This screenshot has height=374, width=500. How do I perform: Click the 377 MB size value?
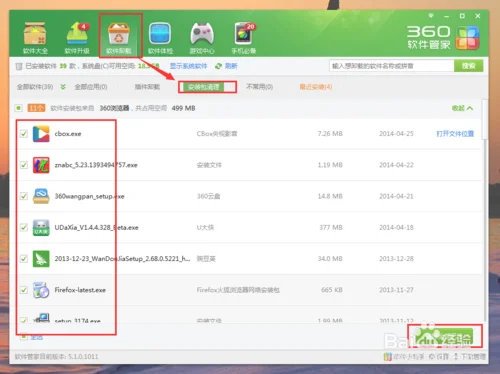331,227
